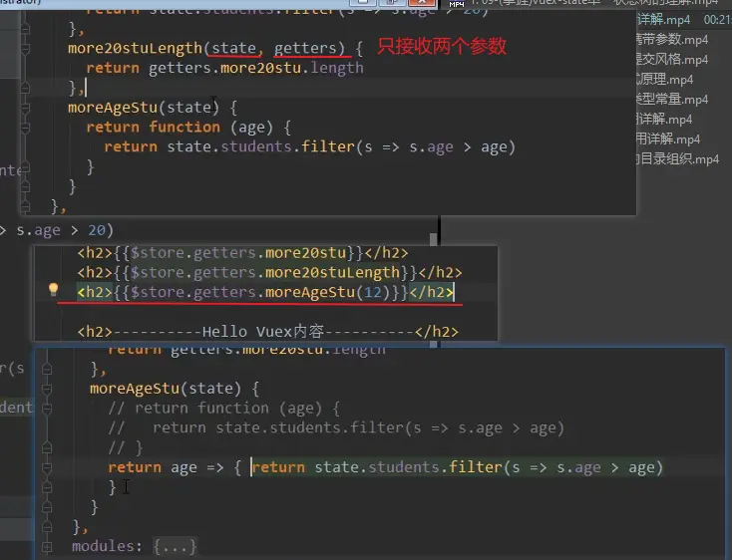The width and height of the screenshot is (732, 560).
Task: Collapse the more20stuLength getter via gutter fold marker
Action: [x=25, y=48]
